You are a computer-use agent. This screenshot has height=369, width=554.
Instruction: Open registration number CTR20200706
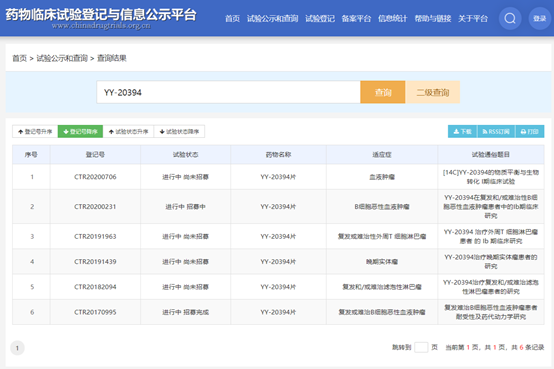(x=95, y=177)
